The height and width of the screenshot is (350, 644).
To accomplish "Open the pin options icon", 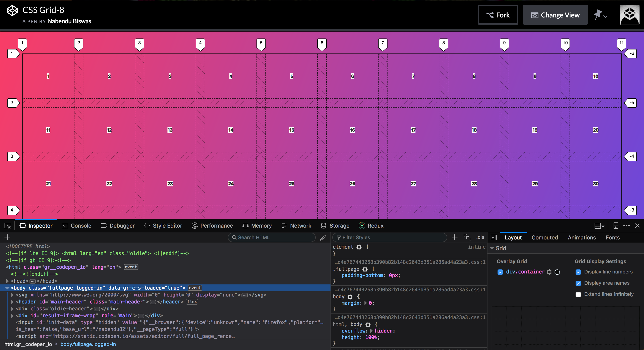I will point(601,15).
